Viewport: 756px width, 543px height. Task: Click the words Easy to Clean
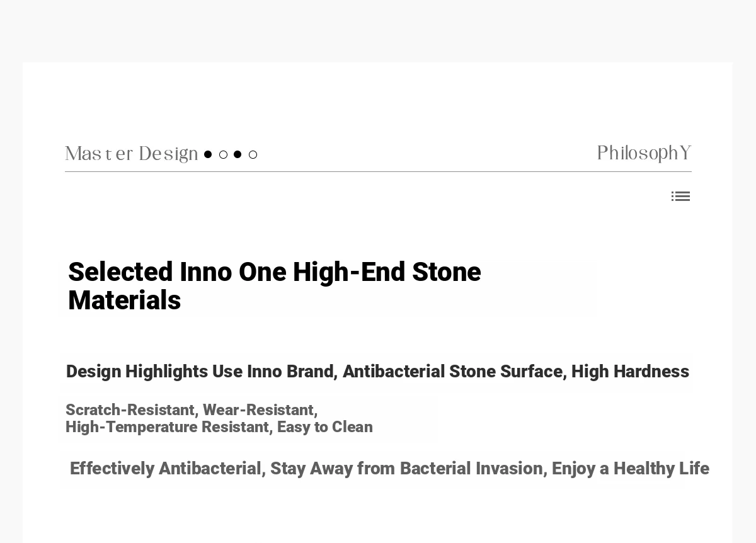(x=325, y=427)
